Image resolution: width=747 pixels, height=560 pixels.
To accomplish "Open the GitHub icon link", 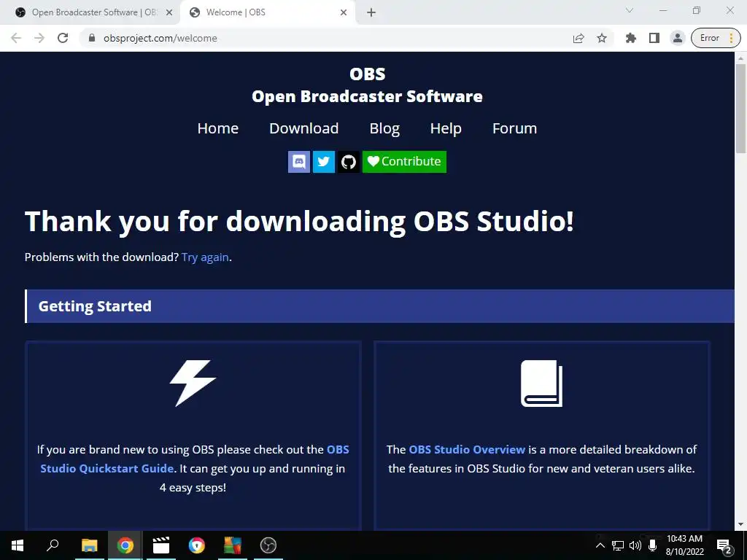I will click(x=349, y=162).
